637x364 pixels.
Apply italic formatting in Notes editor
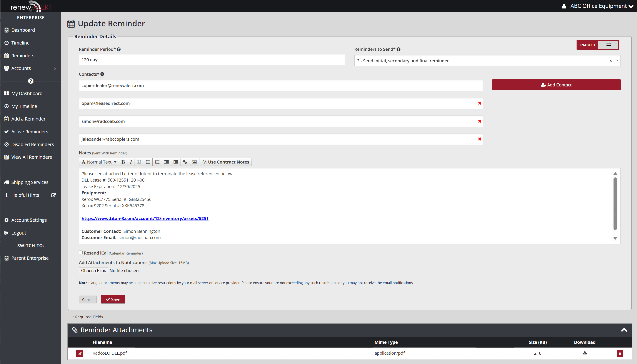click(131, 162)
